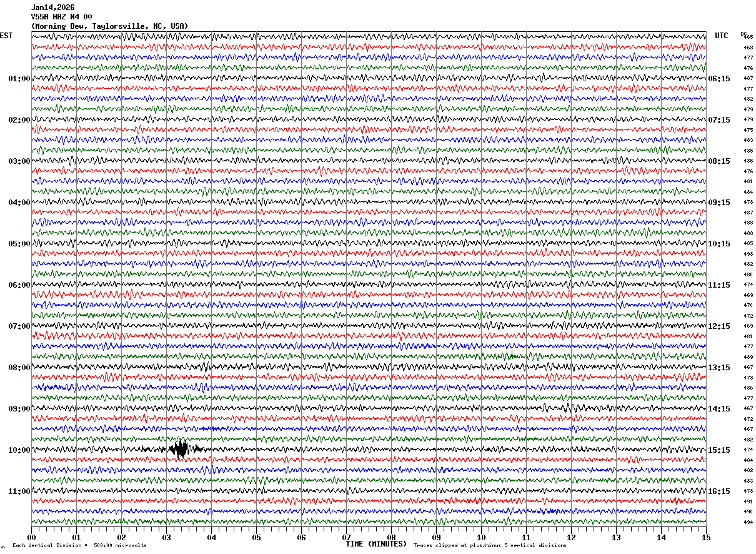Screen dimensions: 756x554
Task: Click the seismic event burst on the 10:00 trace
Action: coord(181,449)
